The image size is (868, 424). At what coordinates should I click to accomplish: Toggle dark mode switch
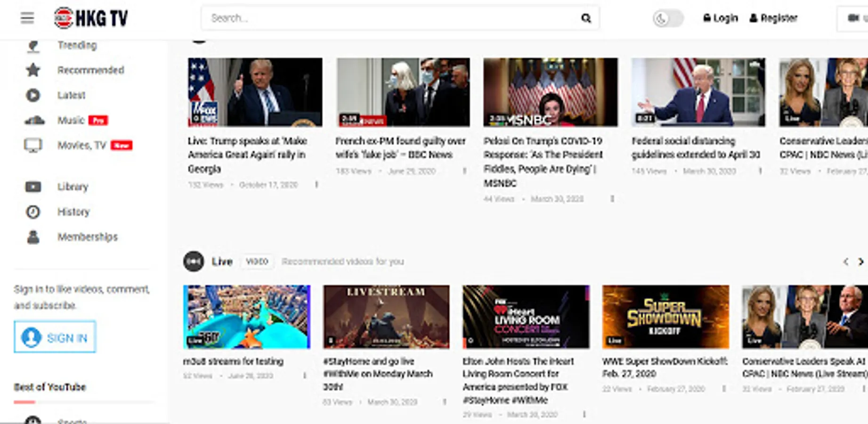point(668,18)
